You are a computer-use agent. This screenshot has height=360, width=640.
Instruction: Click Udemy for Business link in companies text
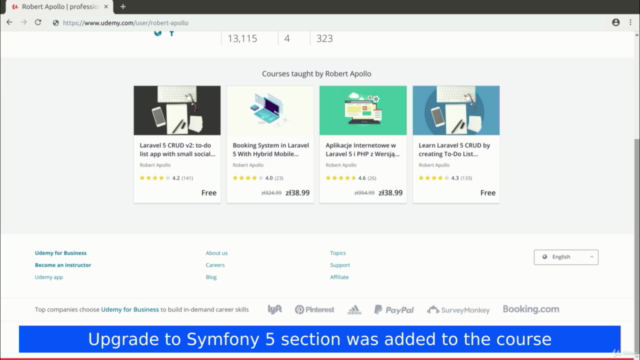[x=130, y=309]
